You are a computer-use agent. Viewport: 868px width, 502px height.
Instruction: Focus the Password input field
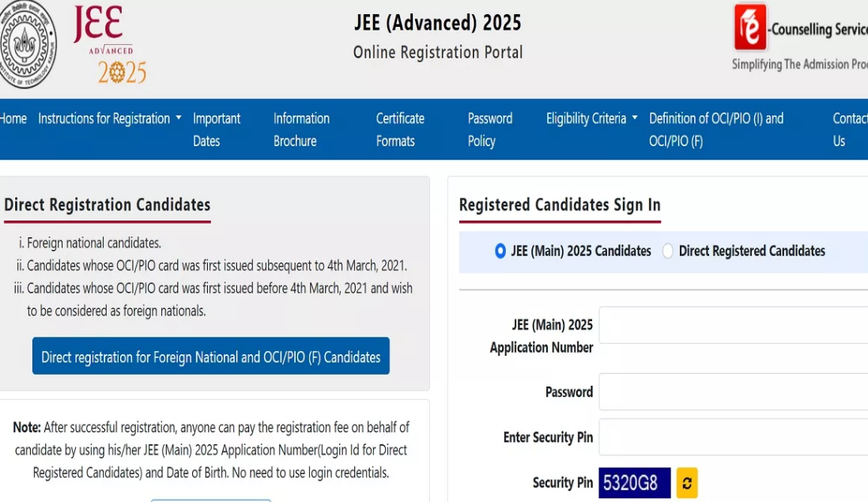point(733,392)
